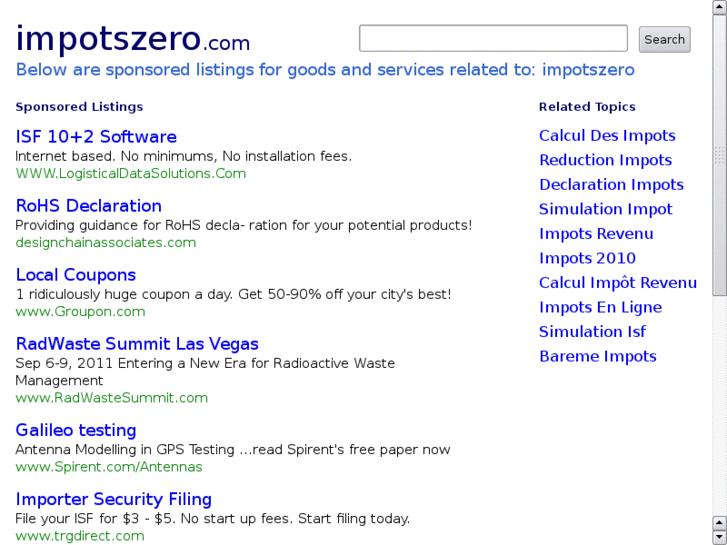Open Calcul Impôt Revenu topic
The height and width of the screenshot is (545, 727).
[617, 283]
